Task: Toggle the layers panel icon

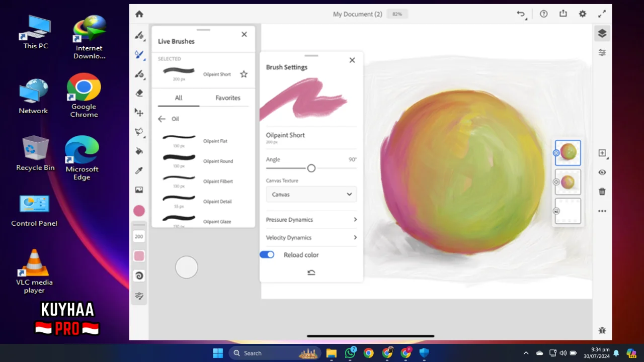Action: coord(602,33)
